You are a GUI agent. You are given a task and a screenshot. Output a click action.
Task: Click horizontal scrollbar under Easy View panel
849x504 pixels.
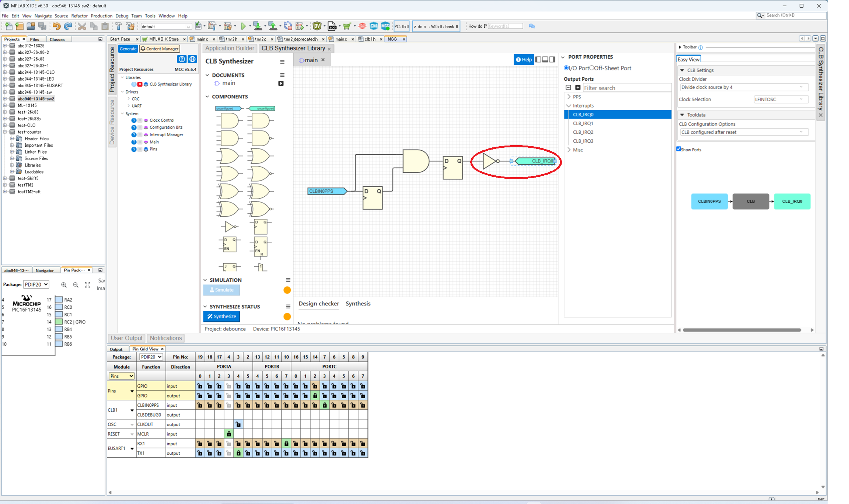click(x=742, y=330)
